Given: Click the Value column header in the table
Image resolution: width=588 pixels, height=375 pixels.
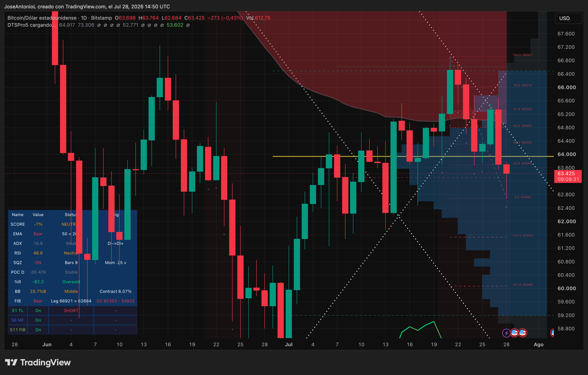Looking at the screenshot, I should pyautogui.click(x=38, y=215).
